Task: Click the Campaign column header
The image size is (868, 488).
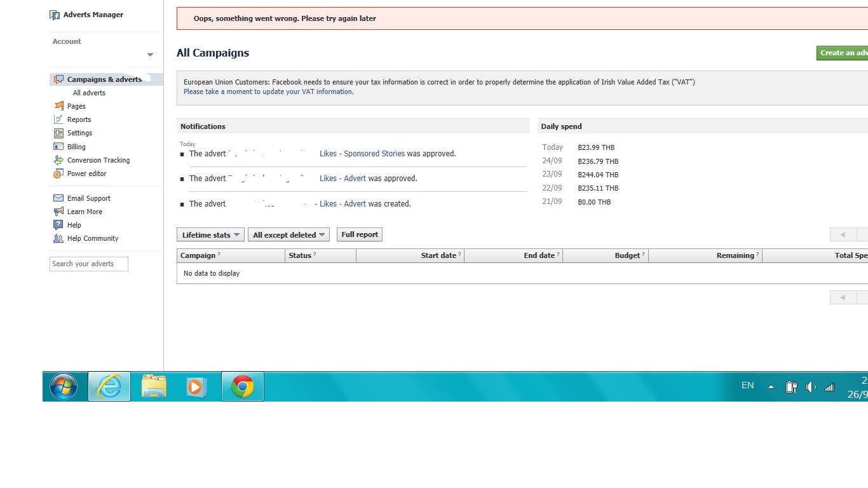Action: pos(231,255)
